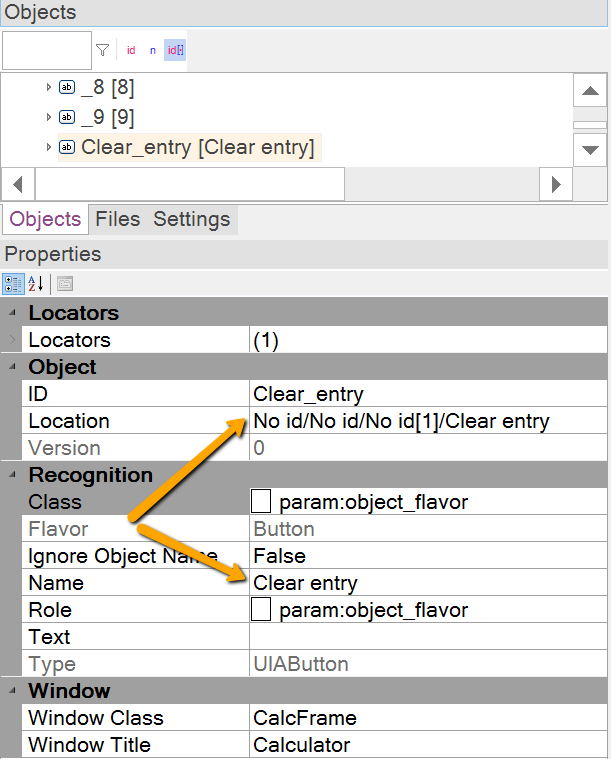Switch properties to Categorized view

[13, 284]
